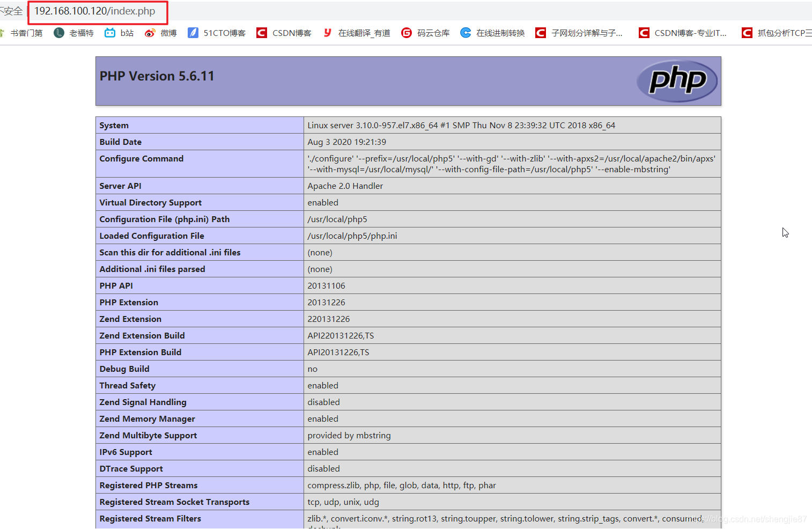Click the 220131226 value

[329, 319]
